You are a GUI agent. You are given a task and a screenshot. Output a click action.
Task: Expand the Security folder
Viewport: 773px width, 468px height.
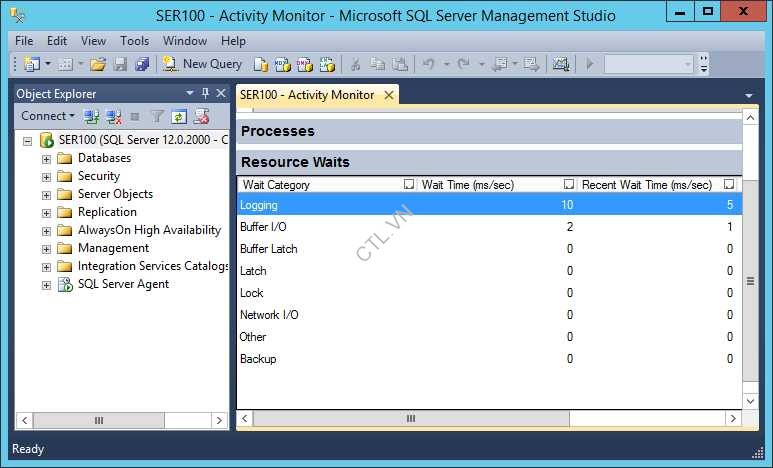click(x=46, y=177)
